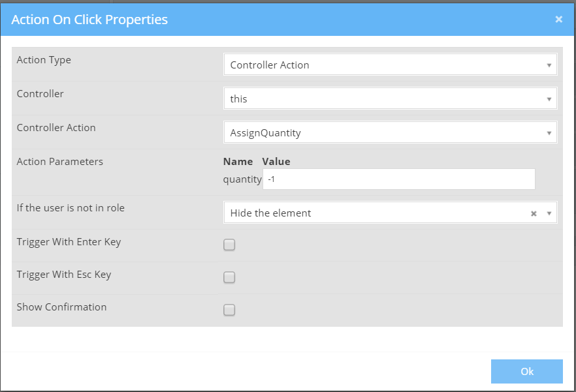Open the 'this' controller combo box

(385, 99)
